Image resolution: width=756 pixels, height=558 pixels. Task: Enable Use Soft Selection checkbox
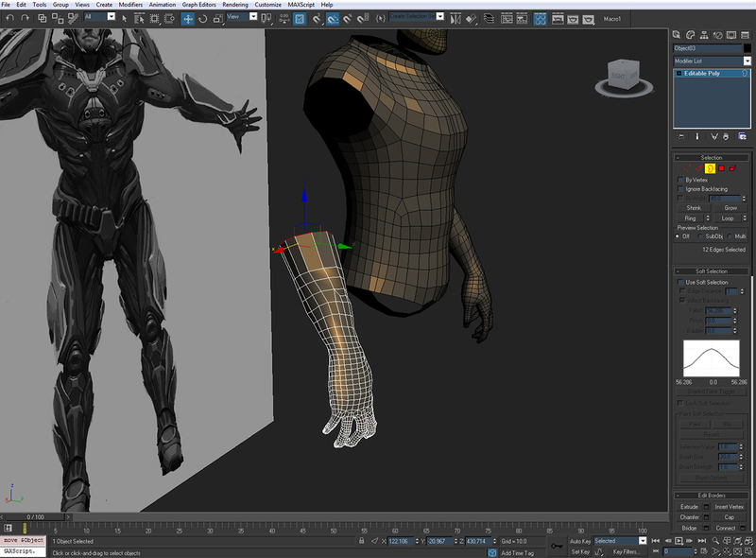(x=680, y=283)
